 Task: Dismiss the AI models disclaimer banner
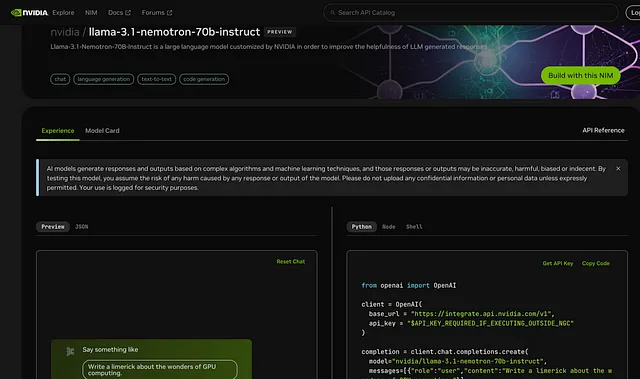[x=618, y=168]
